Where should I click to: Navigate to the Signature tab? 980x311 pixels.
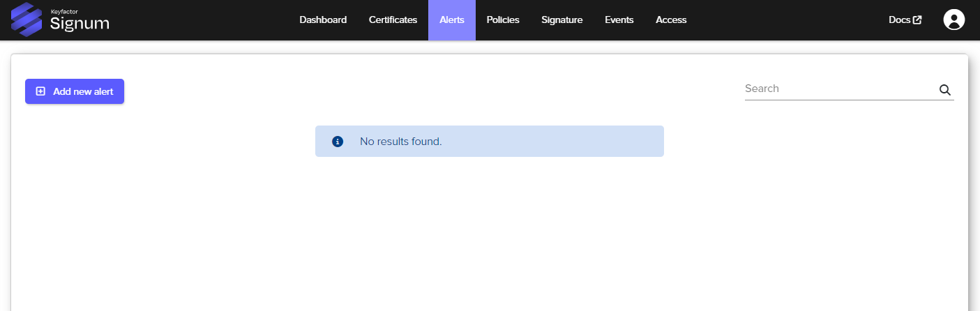[x=561, y=20]
